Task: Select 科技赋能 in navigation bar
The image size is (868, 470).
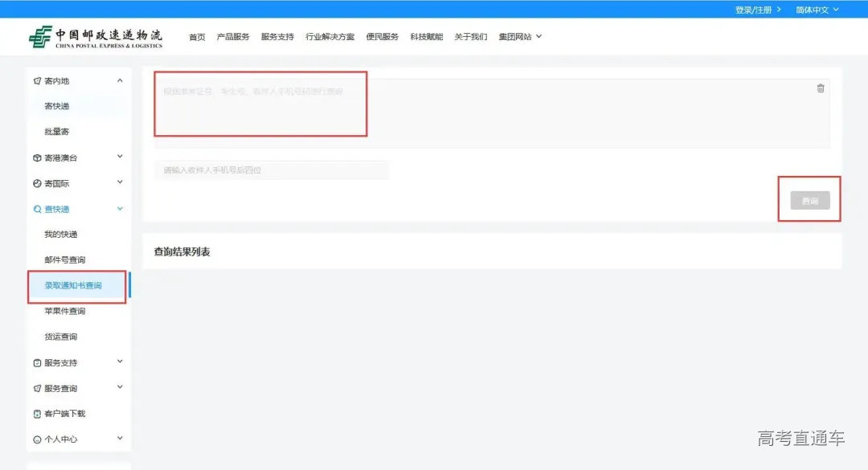Action: click(x=426, y=37)
